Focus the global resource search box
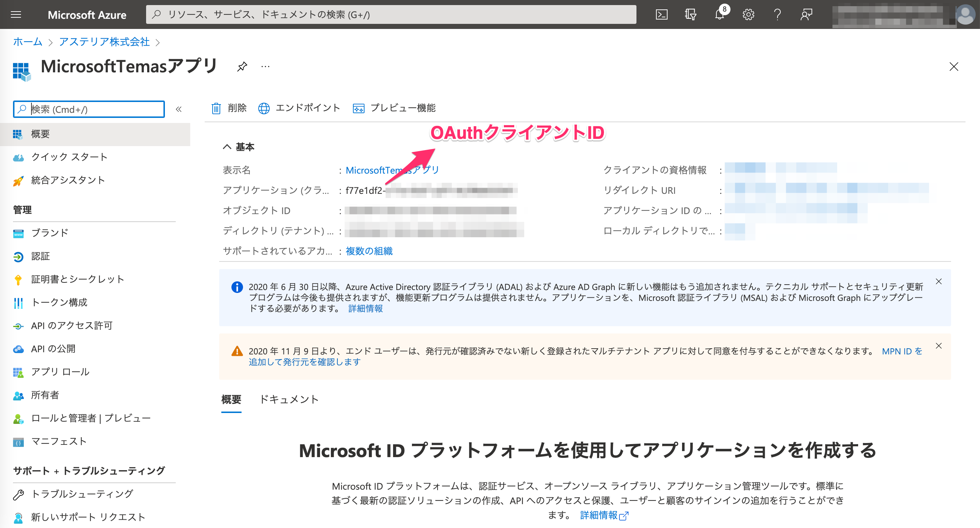This screenshot has height=528, width=980. 391,14
